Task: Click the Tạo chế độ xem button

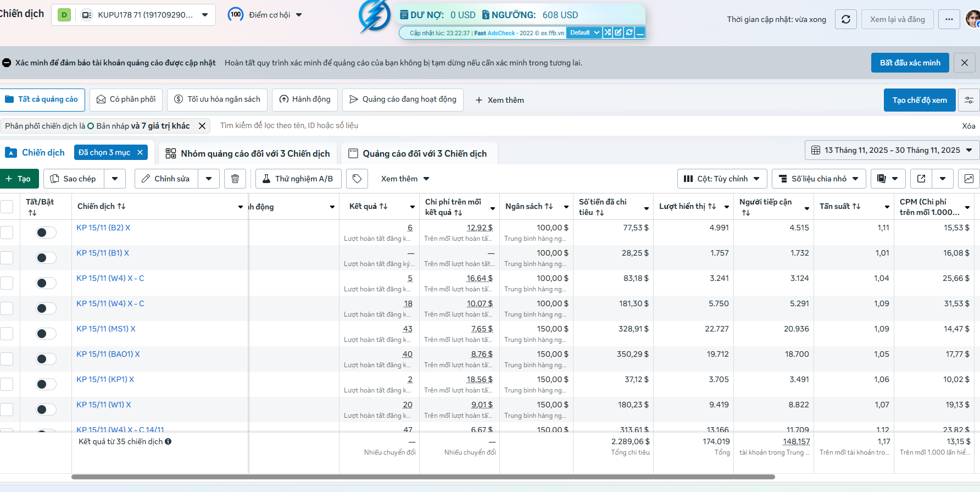Action: (920, 100)
